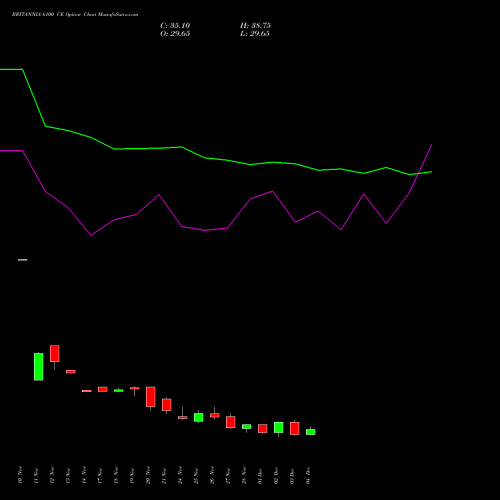Select the red candle for 27 Nov

tap(231, 422)
